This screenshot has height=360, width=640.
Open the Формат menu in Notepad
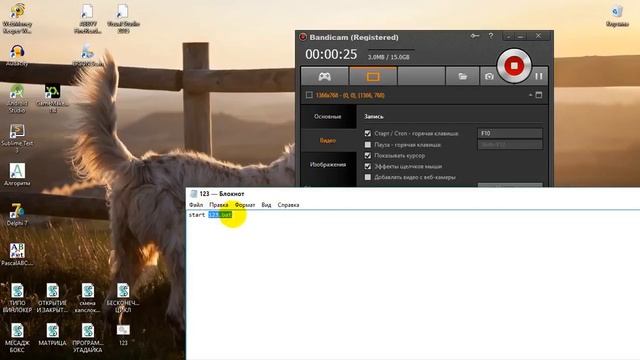[x=245, y=205]
